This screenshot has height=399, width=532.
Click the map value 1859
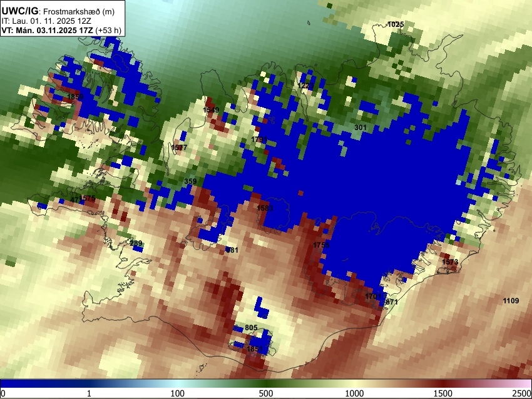coord(75,97)
